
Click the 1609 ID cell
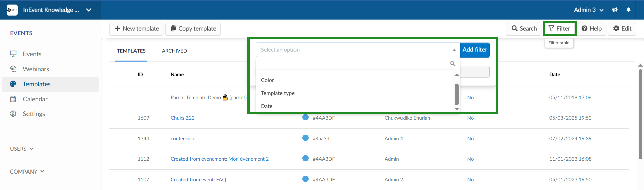click(x=143, y=118)
